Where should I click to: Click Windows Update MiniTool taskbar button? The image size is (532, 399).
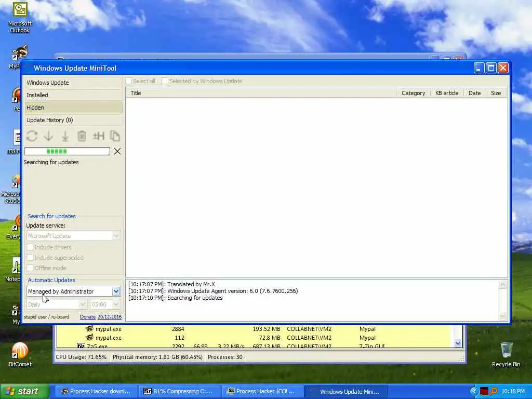point(345,392)
